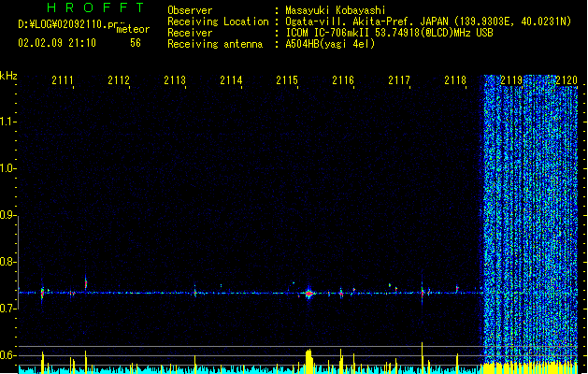Click time marker 2119
588x374 pixels.
(x=511, y=80)
